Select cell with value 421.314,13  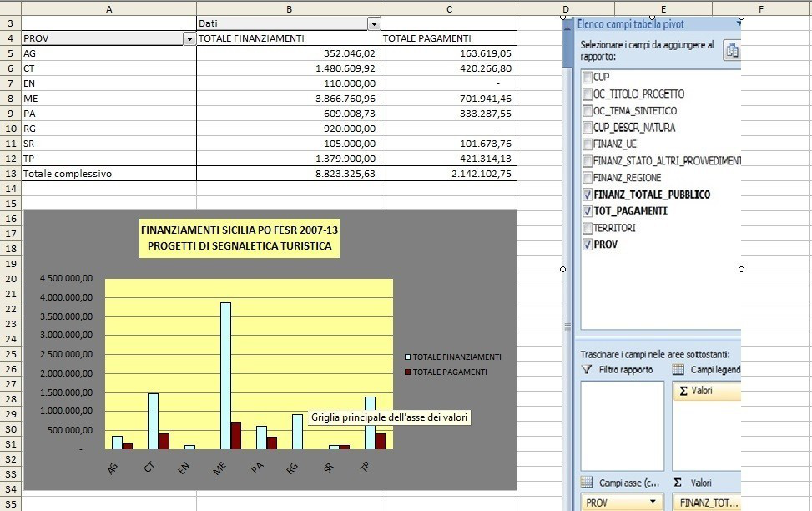coord(449,159)
